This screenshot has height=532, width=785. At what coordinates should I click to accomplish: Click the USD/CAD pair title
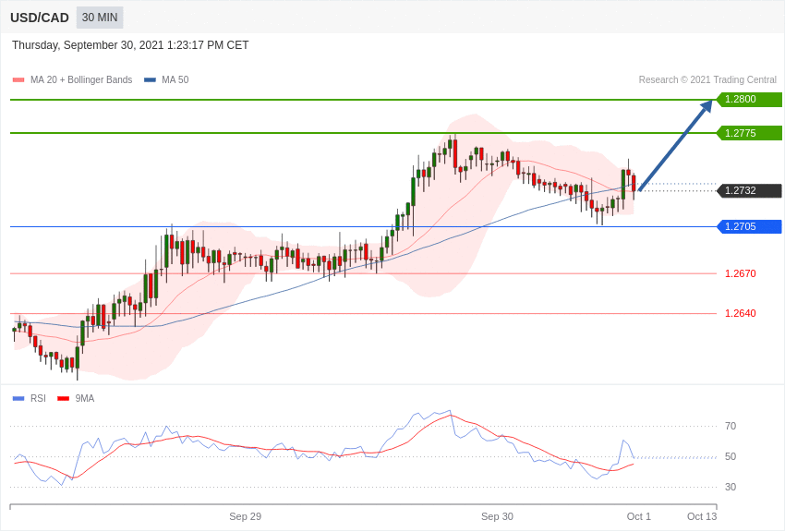point(40,18)
